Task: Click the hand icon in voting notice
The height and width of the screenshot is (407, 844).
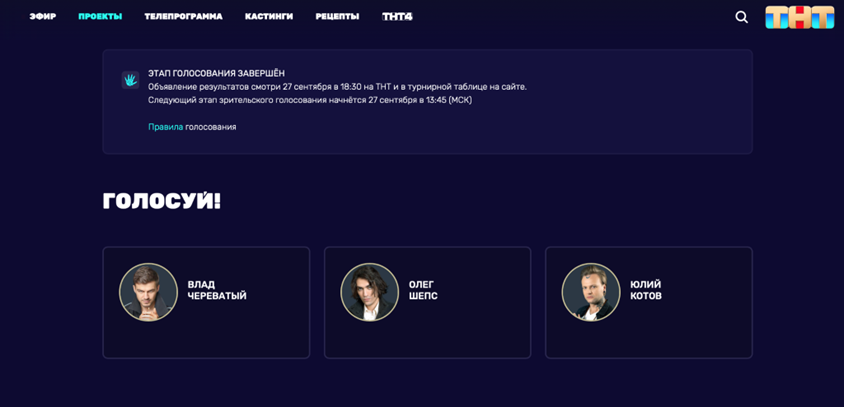Action: pos(130,80)
